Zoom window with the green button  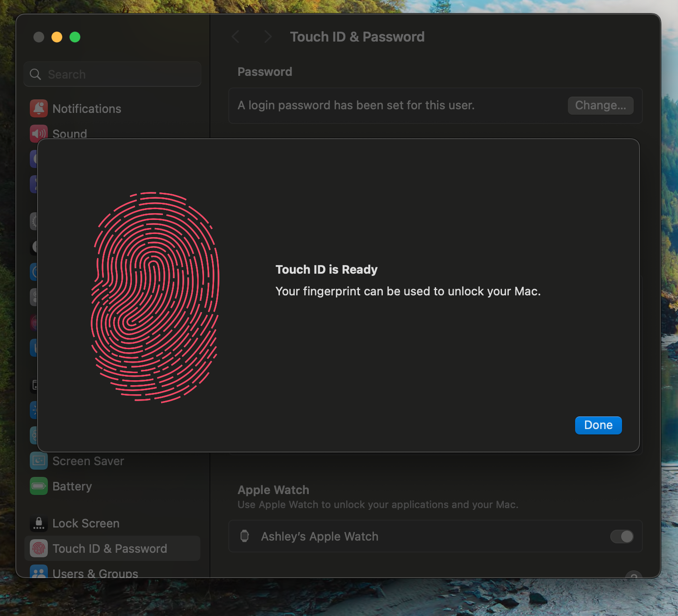point(75,37)
